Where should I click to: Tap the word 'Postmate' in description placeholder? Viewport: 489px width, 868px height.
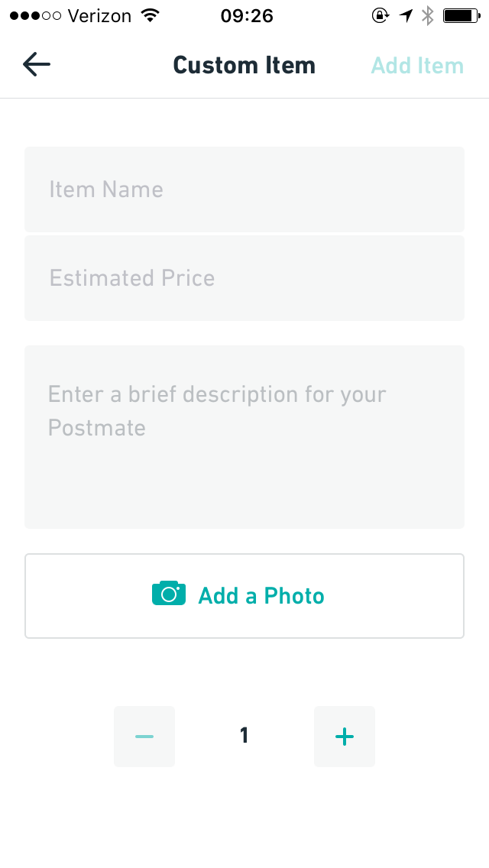(x=97, y=428)
